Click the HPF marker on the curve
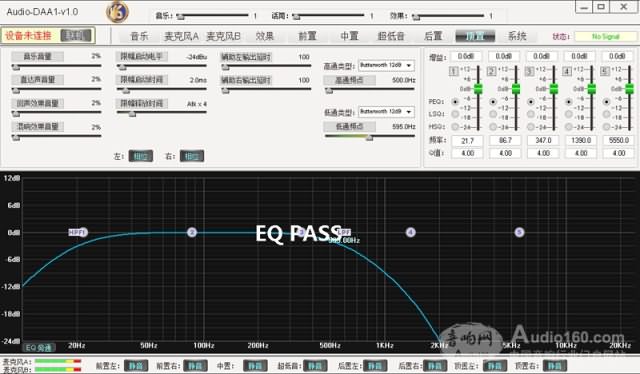640x374 pixels. point(76,232)
